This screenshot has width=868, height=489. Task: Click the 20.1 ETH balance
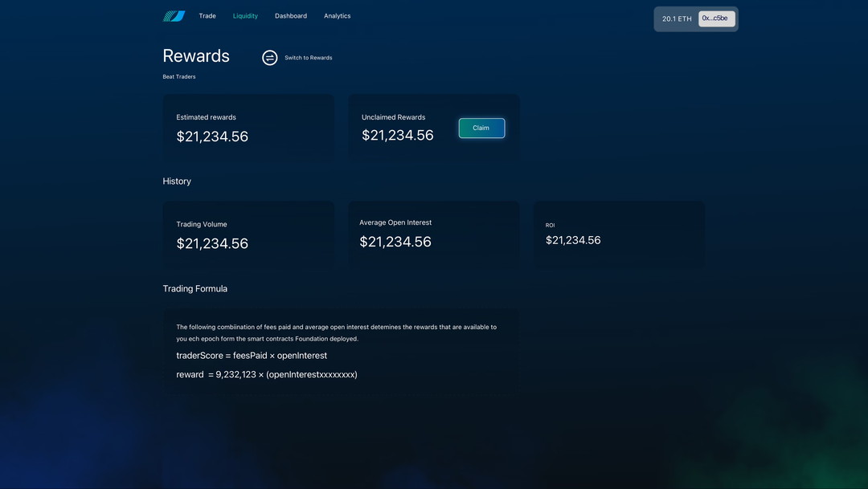coord(677,18)
